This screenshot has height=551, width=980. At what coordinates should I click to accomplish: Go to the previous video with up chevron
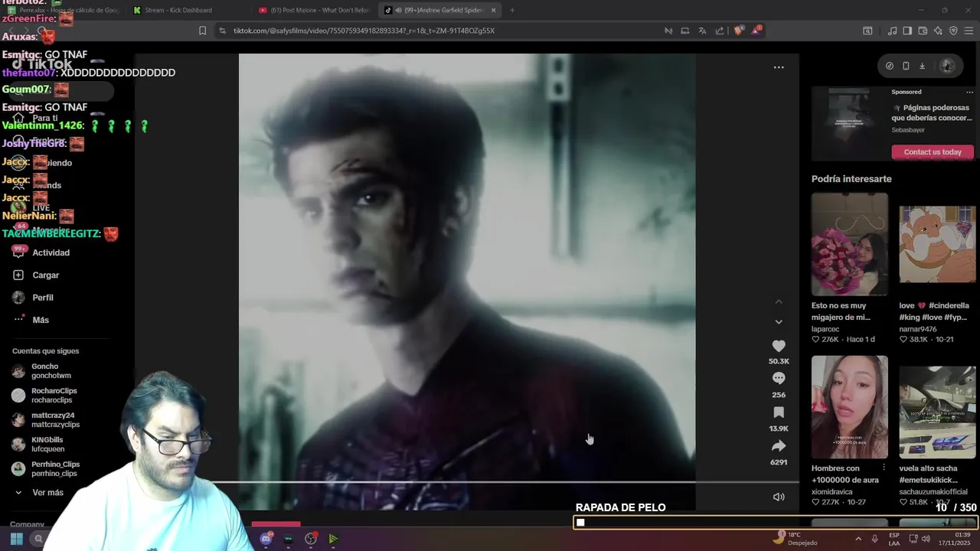[x=779, y=302]
